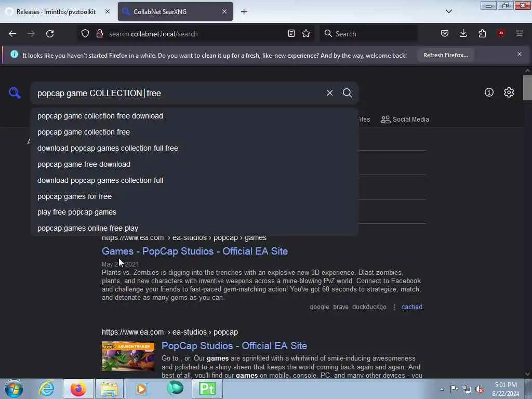The width and height of the screenshot is (532, 399).
Task: Show hidden system tray icons
Action: (442, 389)
